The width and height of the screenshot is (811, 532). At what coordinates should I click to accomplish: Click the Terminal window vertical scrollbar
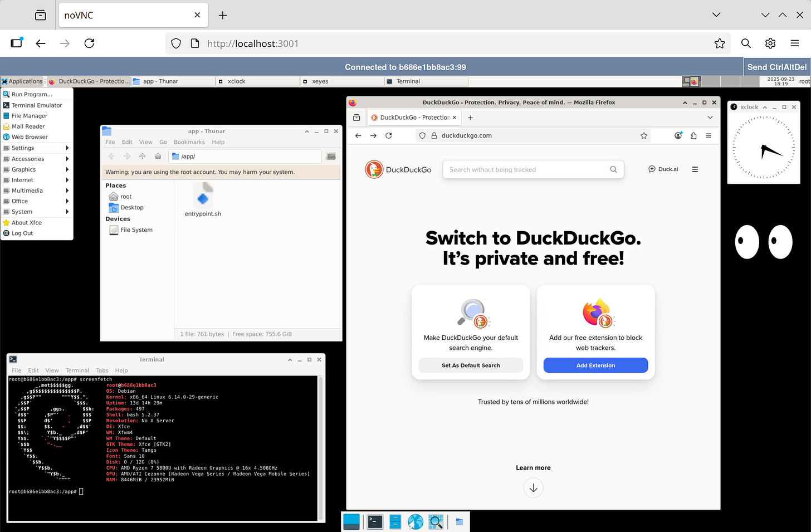pyautogui.click(x=320, y=448)
